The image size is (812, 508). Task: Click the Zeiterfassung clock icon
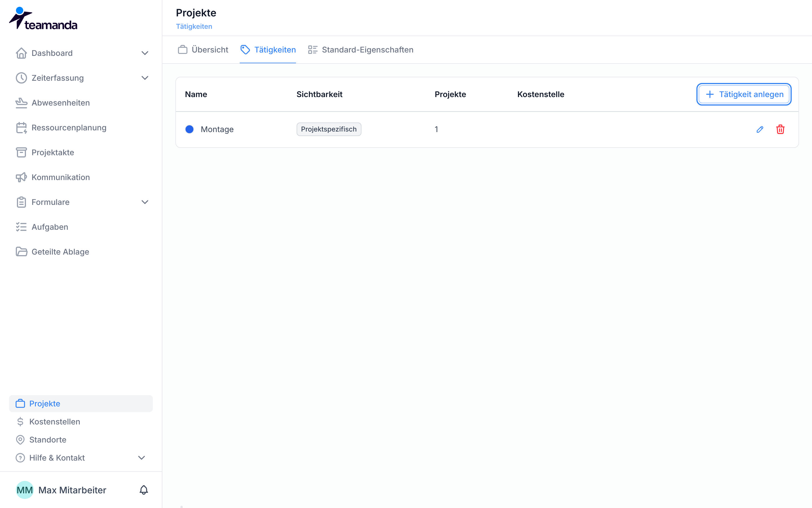click(x=21, y=78)
